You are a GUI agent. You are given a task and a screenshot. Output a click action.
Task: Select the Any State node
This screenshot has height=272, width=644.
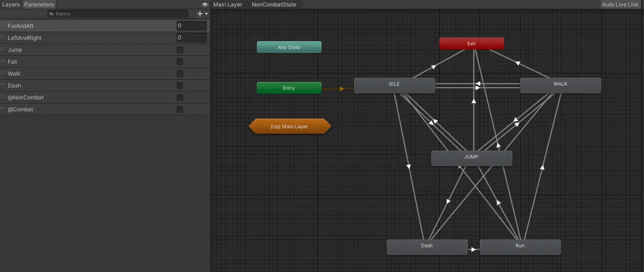(289, 47)
